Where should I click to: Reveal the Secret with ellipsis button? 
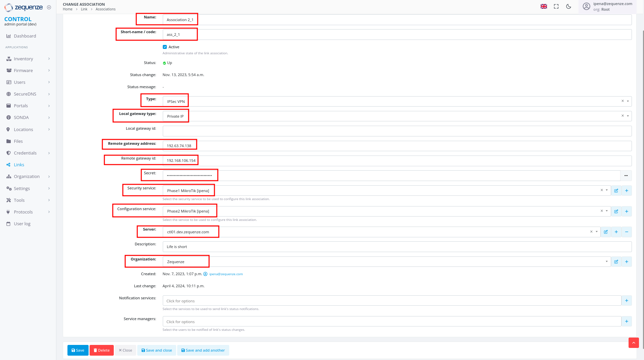pyautogui.click(x=626, y=176)
